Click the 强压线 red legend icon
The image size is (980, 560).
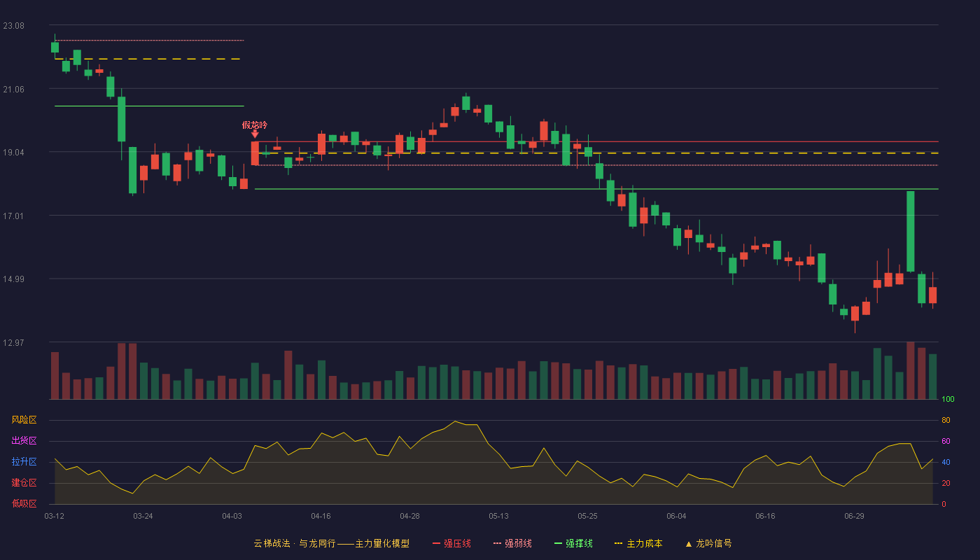[x=436, y=543]
